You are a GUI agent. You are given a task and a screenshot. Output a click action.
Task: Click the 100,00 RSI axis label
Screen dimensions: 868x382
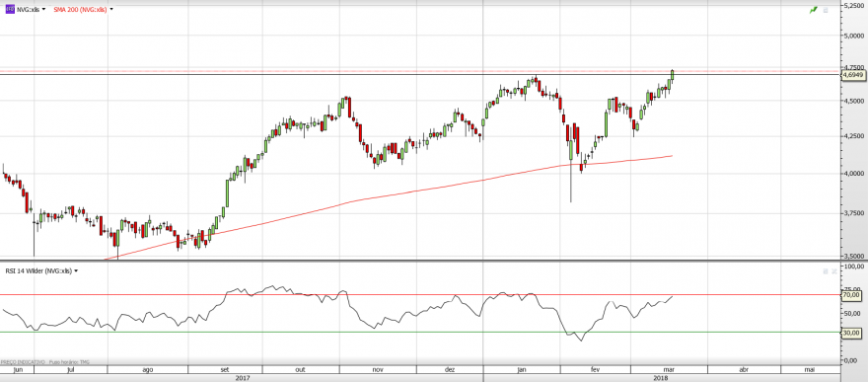pyautogui.click(x=853, y=267)
